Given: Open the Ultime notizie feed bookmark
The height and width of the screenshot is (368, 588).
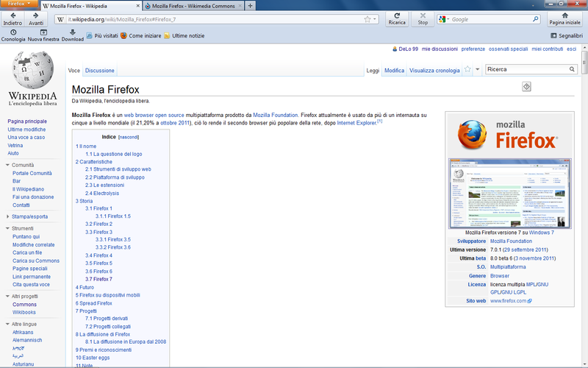Looking at the screenshot, I should (x=184, y=35).
